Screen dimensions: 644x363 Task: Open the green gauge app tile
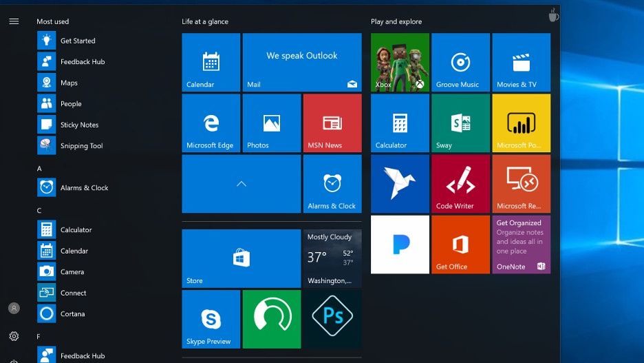[x=272, y=319]
